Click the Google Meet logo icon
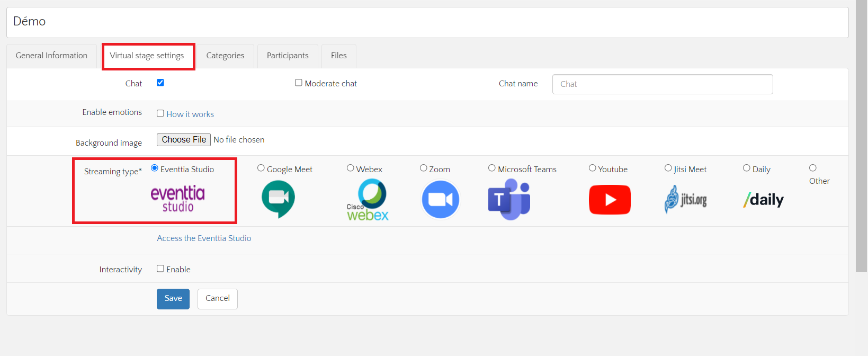Screen dimensions: 868x356 point(278,199)
